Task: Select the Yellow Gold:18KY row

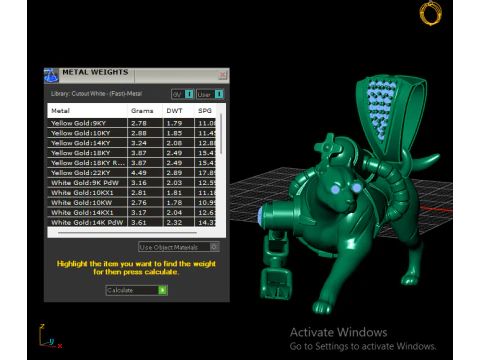Action: pyautogui.click(x=132, y=153)
